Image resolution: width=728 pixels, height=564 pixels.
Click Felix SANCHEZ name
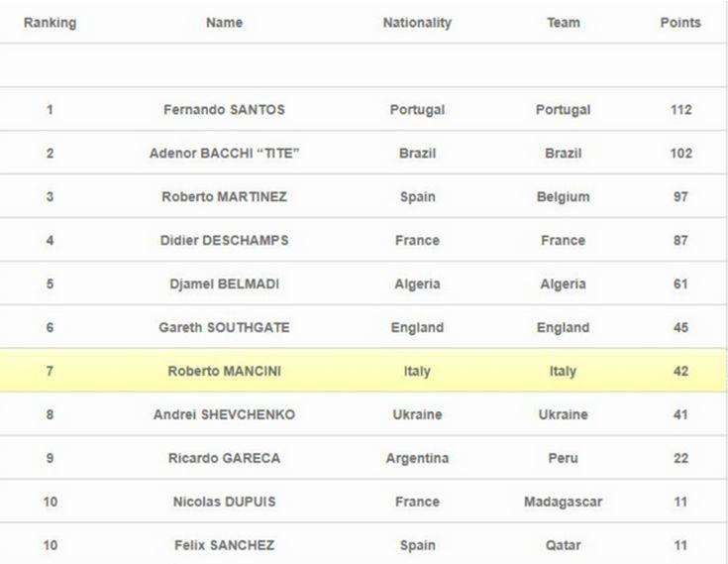(x=224, y=545)
